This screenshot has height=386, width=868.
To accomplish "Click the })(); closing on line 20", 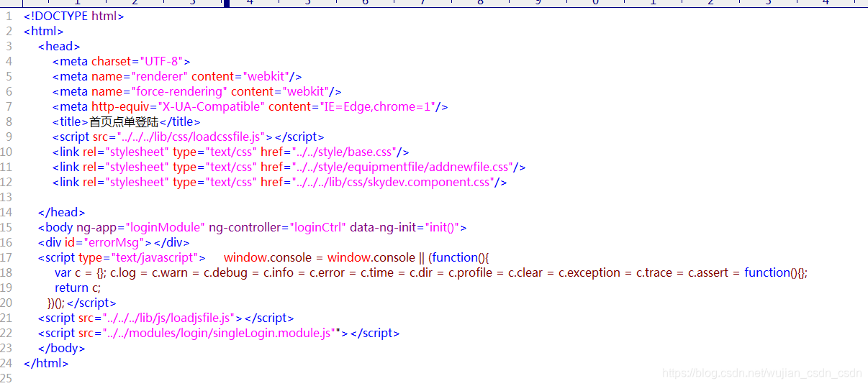I will [56, 303].
